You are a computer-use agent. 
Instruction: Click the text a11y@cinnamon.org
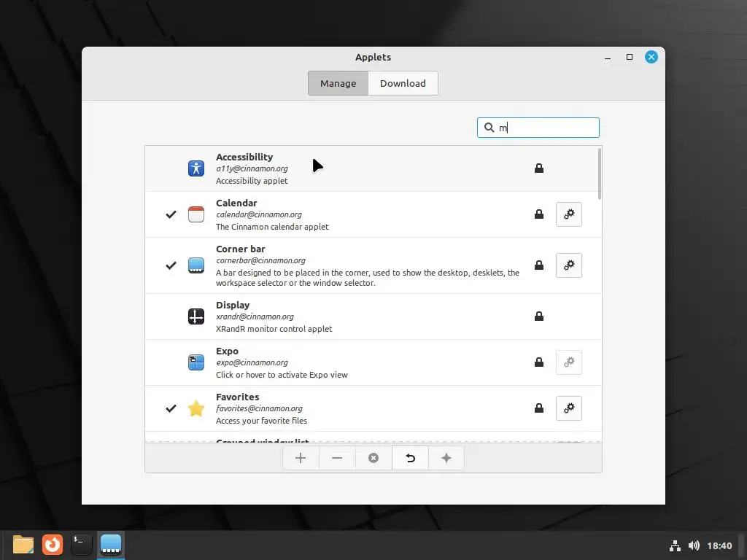pyautogui.click(x=252, y=168)
